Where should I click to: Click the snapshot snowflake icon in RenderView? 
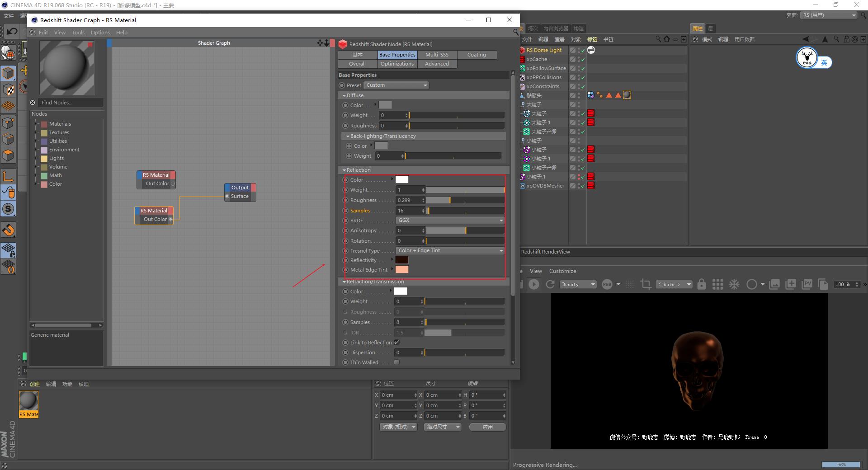coord(734,284)
